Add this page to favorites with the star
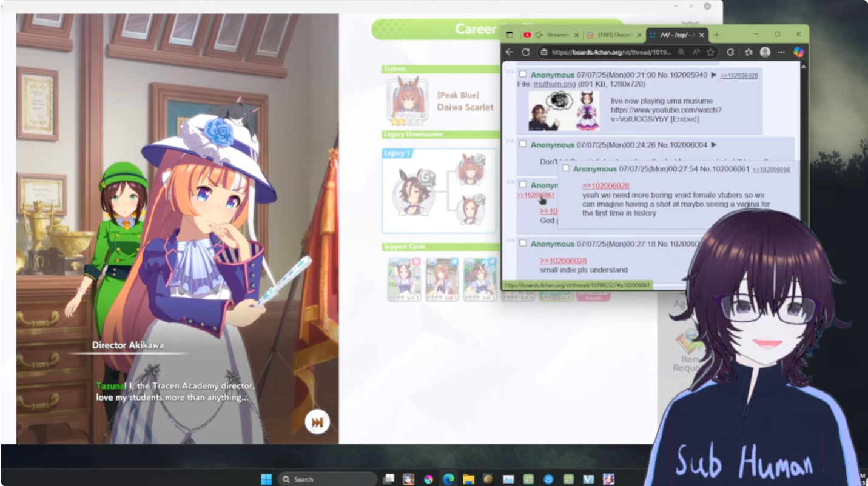This screenshot has height=486, width=868. click(x=710, y=52)
